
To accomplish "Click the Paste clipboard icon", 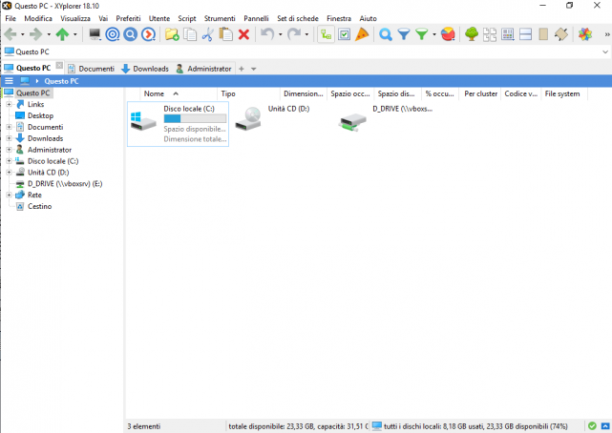I will click(x=226, y=34).
